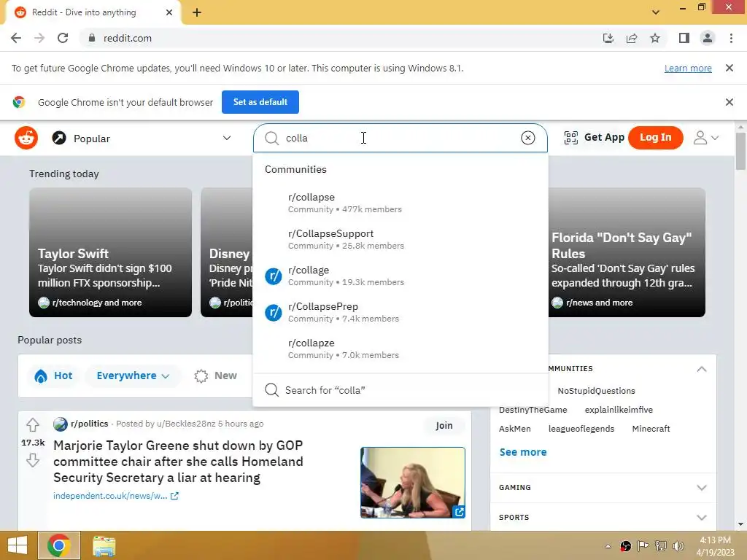Join the r/politics community

[444, 425]
